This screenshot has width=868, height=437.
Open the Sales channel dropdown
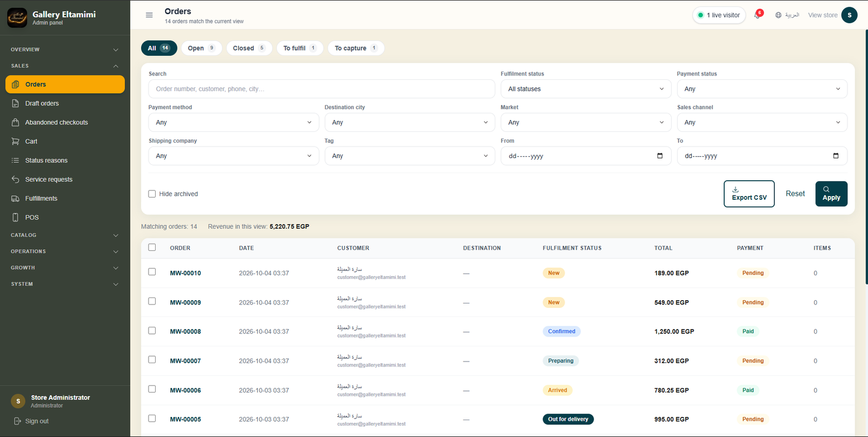pos(762,123)
